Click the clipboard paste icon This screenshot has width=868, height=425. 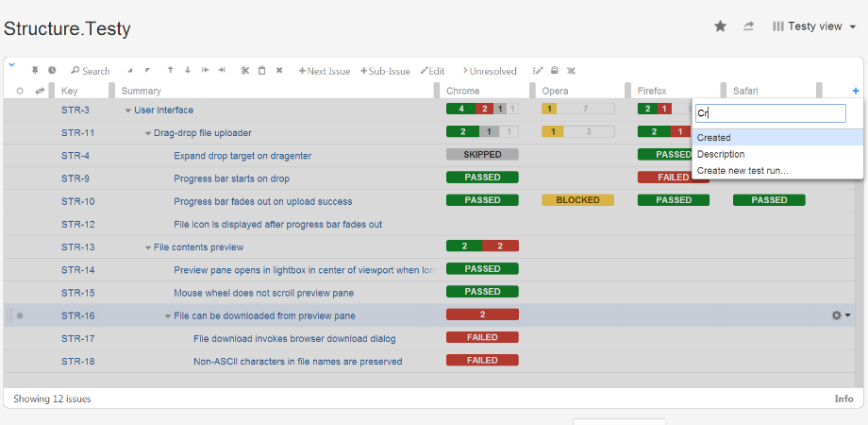tap(262, 71)
